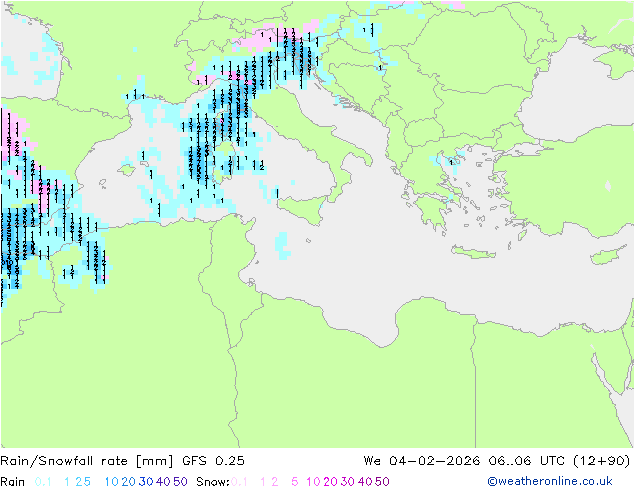634x490 pixels.
Task: Pick the snow legend value 40
Action: pos(365,482)
